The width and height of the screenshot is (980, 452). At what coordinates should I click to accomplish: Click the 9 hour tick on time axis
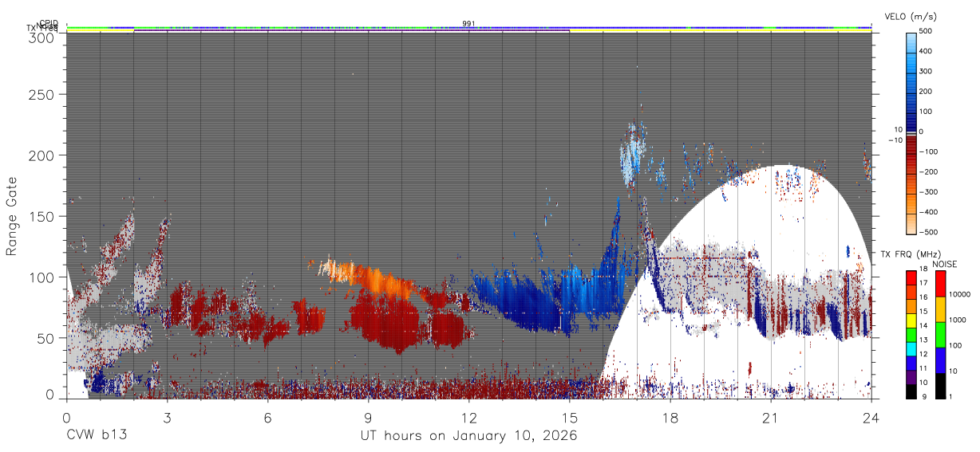click(x=368, y=417)
